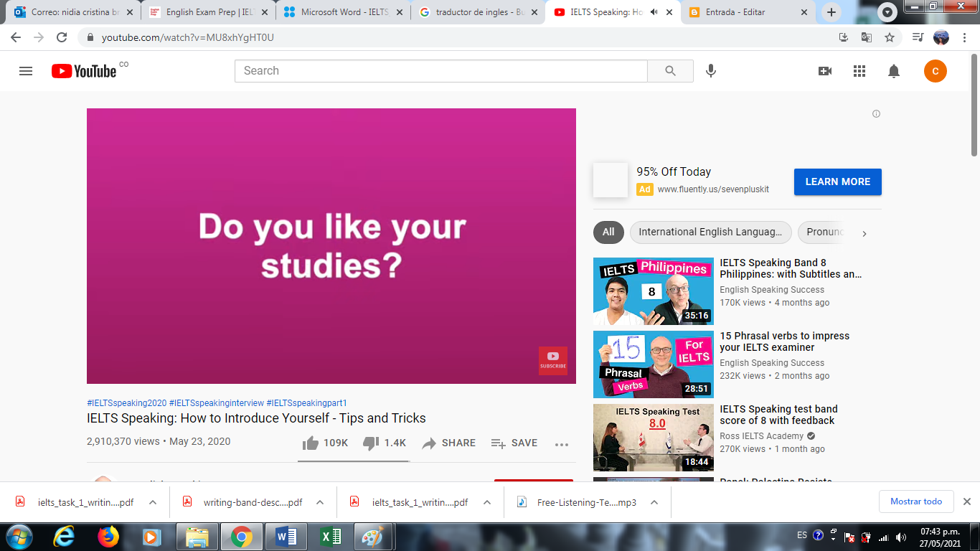Open Word from the taskbar

286,537
